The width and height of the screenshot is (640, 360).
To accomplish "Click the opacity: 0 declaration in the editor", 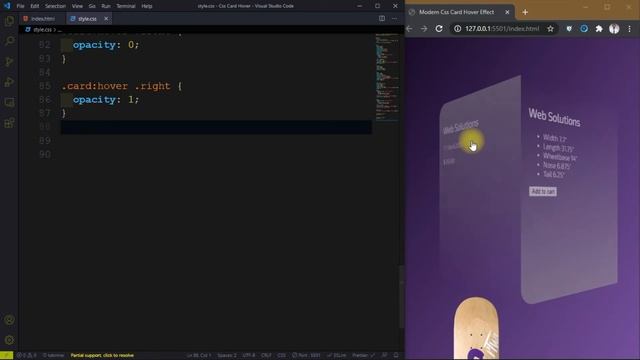I will 106,45.
